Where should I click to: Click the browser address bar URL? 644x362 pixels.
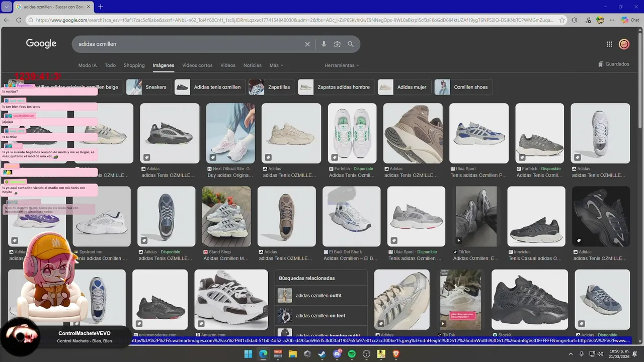coord(294,20)
